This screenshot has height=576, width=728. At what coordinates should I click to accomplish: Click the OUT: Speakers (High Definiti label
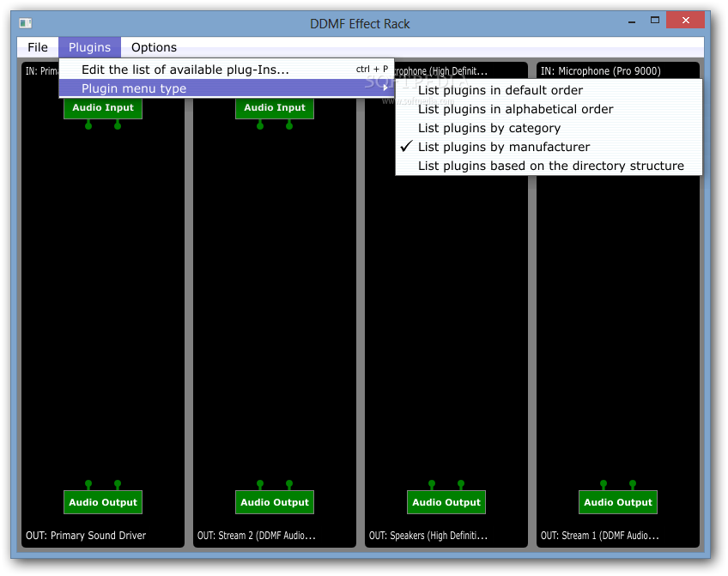[x=428, y=535]
